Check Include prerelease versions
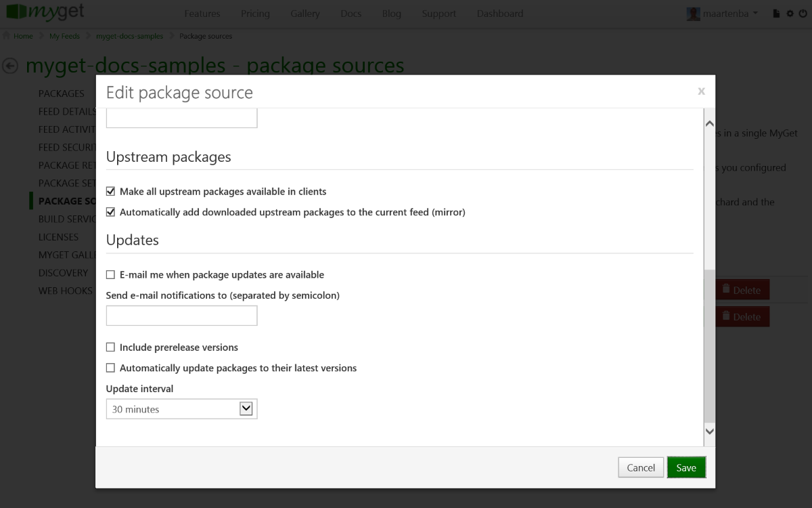Image resolution: width=812 pixels, height=508 pixels. coord(111,347)
